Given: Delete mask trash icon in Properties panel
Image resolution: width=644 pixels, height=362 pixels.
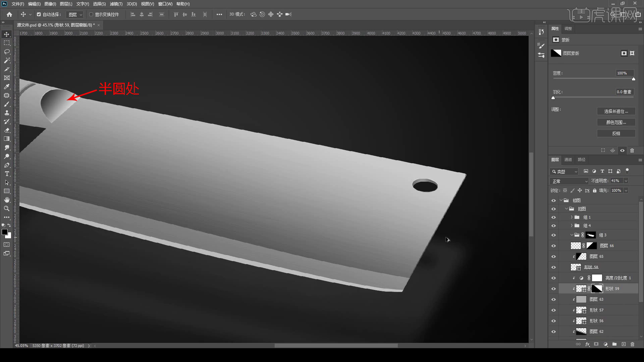Looking at the screenshot, I should tap(632, 150).
